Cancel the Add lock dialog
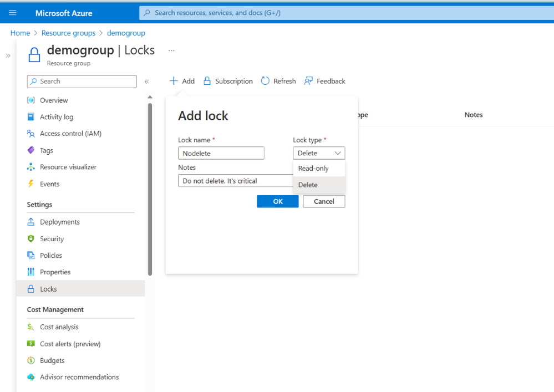Image resolution: width=554 pixels, height=392 pixels. tap(324, 201)
